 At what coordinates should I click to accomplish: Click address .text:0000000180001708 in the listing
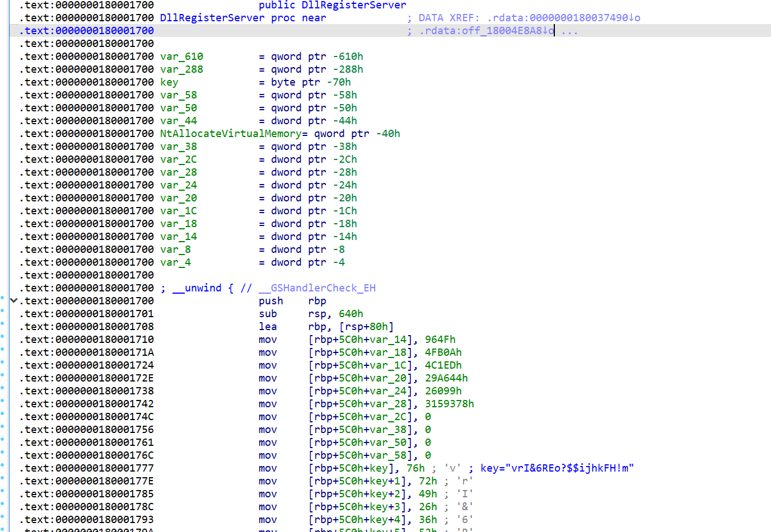pos(86,326)
